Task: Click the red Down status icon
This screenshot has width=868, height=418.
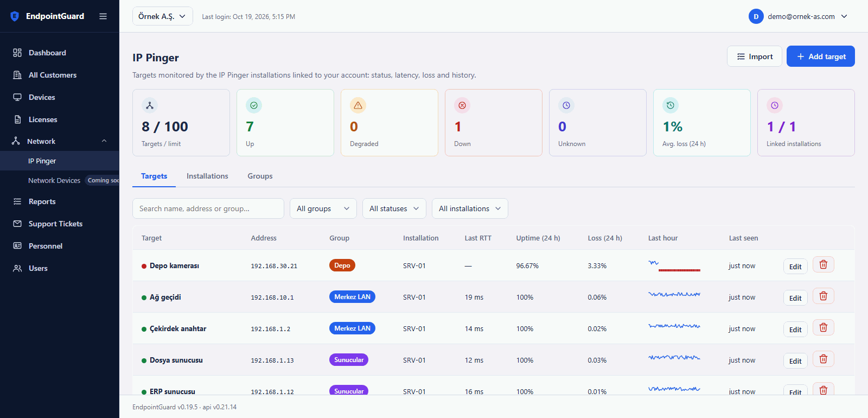Action: click(x=462, y=105)
